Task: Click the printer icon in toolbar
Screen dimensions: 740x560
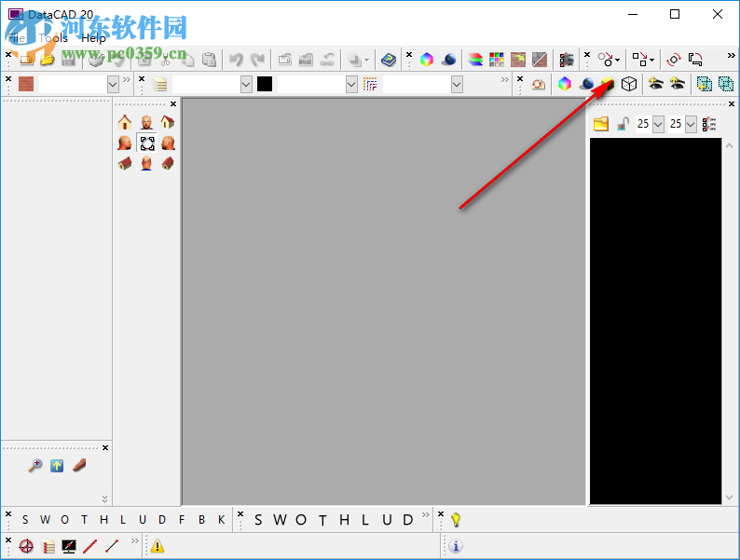Action: coord(96,60)
